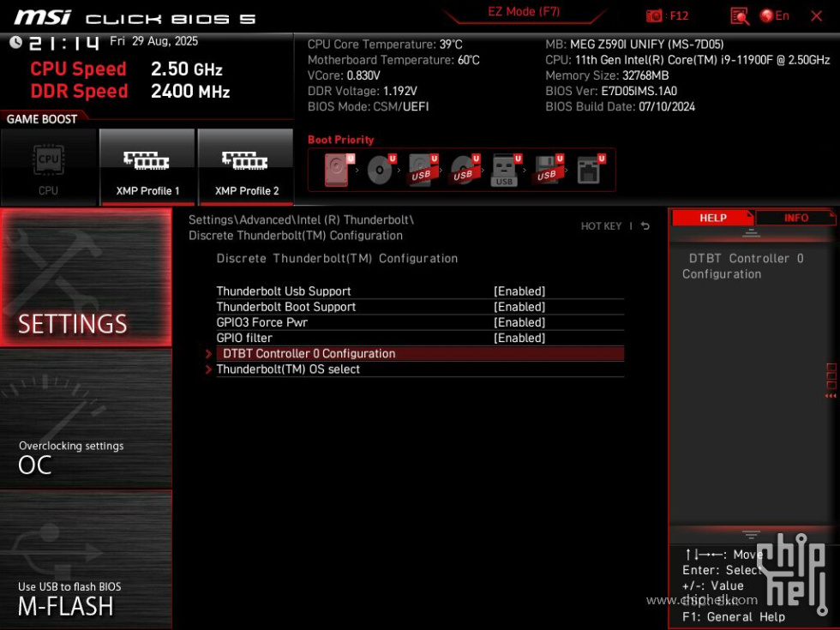Click the BIOS Ver: E7D05IMS.1A0 text
The height and width of the screenshot is (630, 840).
point(610,91)
